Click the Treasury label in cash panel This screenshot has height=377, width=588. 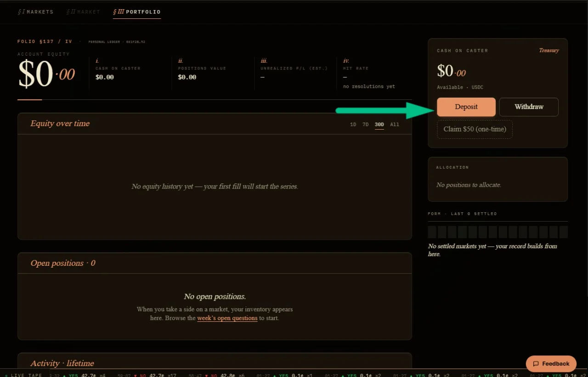point(549,51)
